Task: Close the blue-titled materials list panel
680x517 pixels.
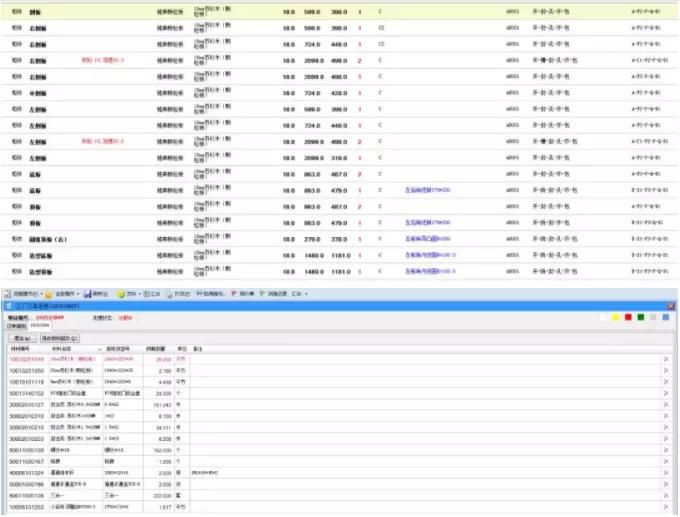Action: pyautogui.click(x=671, y=306)
